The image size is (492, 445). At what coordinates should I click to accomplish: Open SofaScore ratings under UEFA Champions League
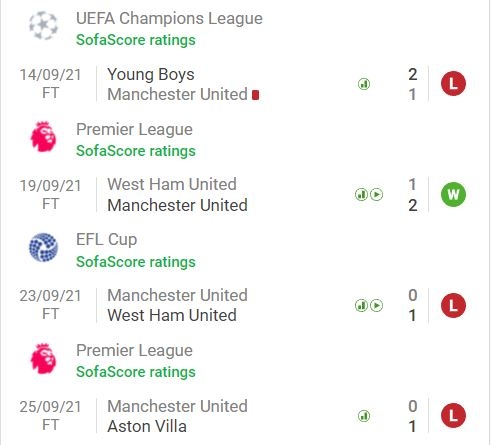point(136,40)
